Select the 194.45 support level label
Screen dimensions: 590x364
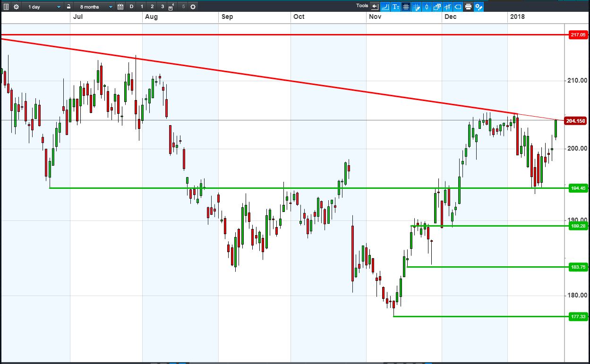[x=578, y=188]
